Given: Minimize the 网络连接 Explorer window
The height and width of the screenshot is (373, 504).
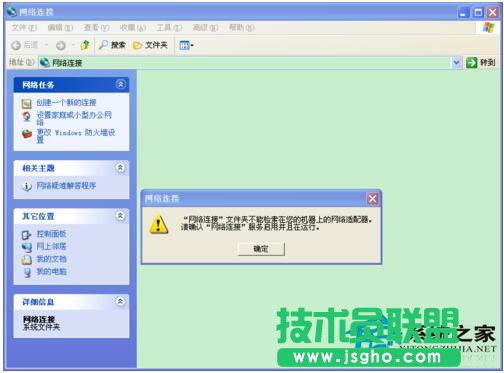Looking at the screenshot, I should point(464,13).
